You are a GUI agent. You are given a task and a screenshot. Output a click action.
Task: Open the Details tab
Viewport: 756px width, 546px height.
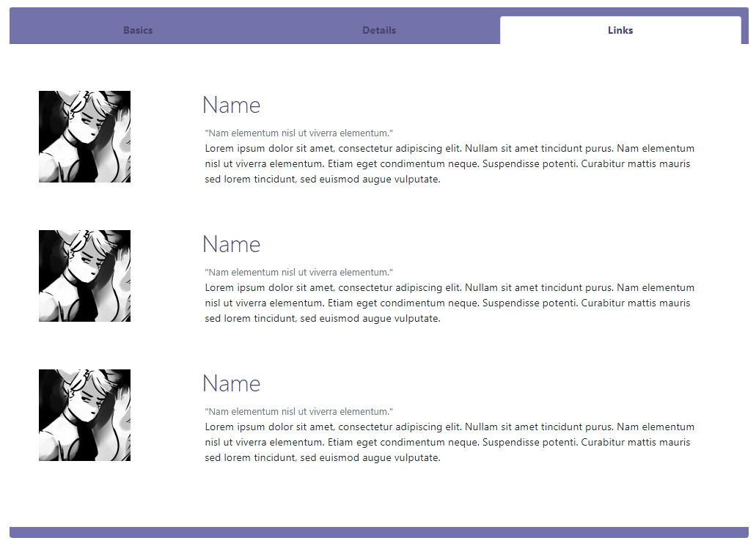click(379, 30)
